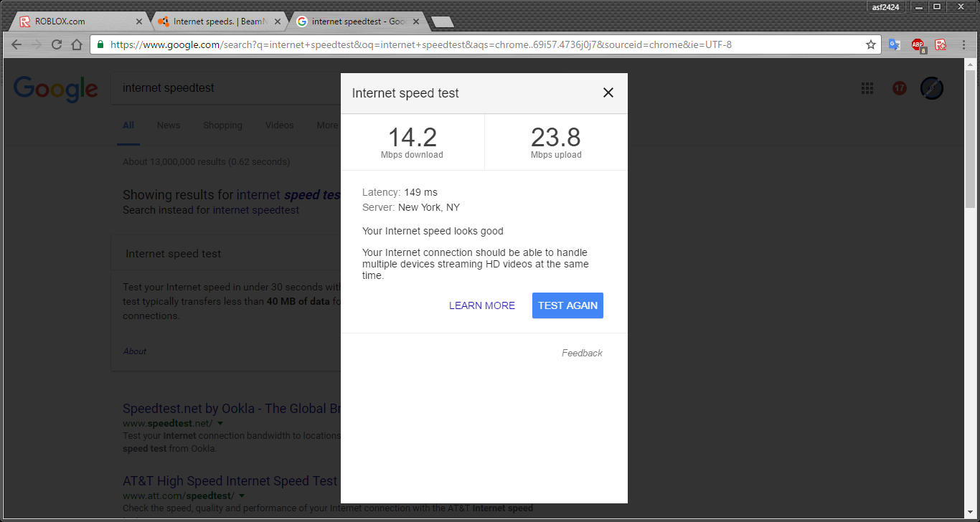
Task: Select the All search results tab
Action: pos(128,125)
